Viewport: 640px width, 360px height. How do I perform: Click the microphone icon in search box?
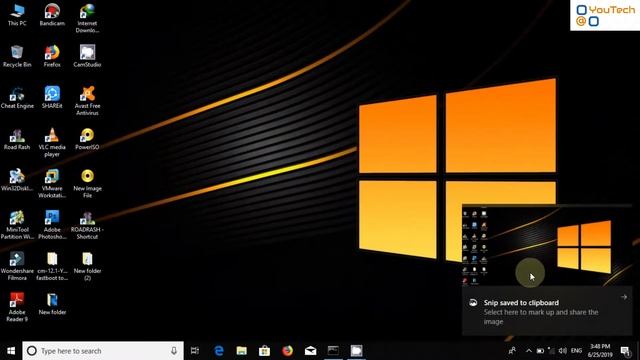pos(174,351)
